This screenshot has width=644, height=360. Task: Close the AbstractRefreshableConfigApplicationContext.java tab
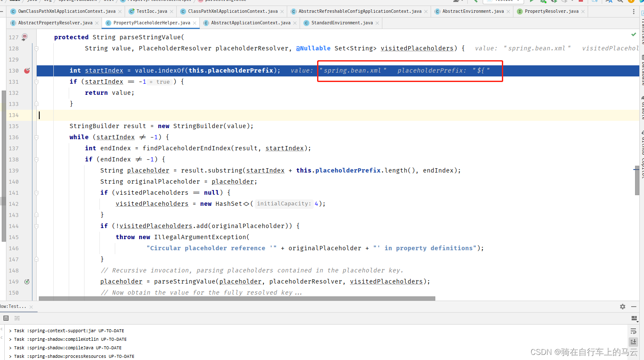[x=426, y=12]
